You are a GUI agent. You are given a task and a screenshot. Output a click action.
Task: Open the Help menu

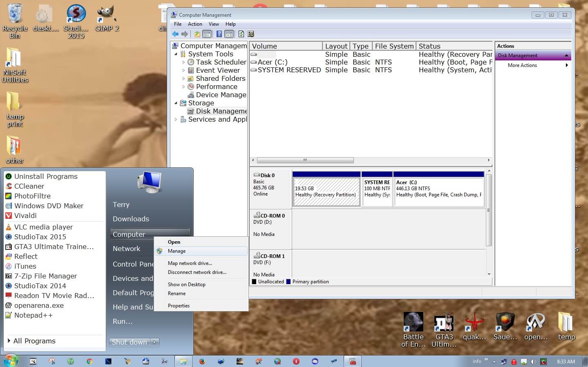point(230,24)
